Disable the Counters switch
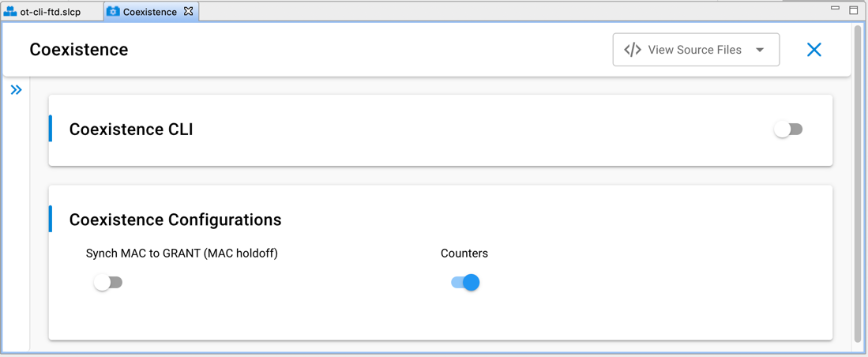The width and height of the screenshot is (868, 357). pyautogui.click(x=465, y=283)
